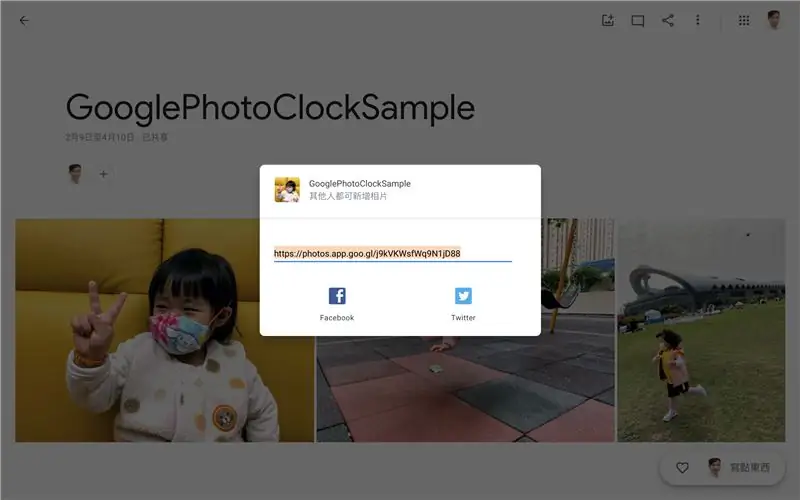Screen dimensions: 800x500
Task: Click the subtitle text under the dialog title
Action: 348,196
